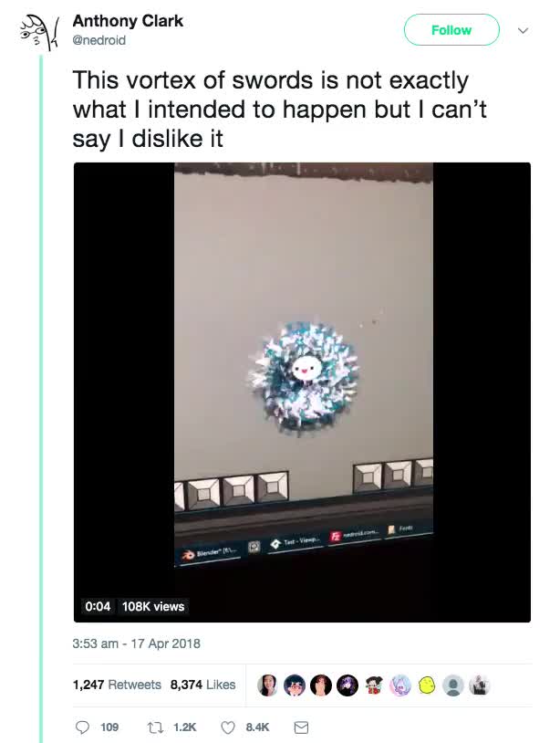
Task: Click the last liker avatar in the row
Action: (480, 685)
